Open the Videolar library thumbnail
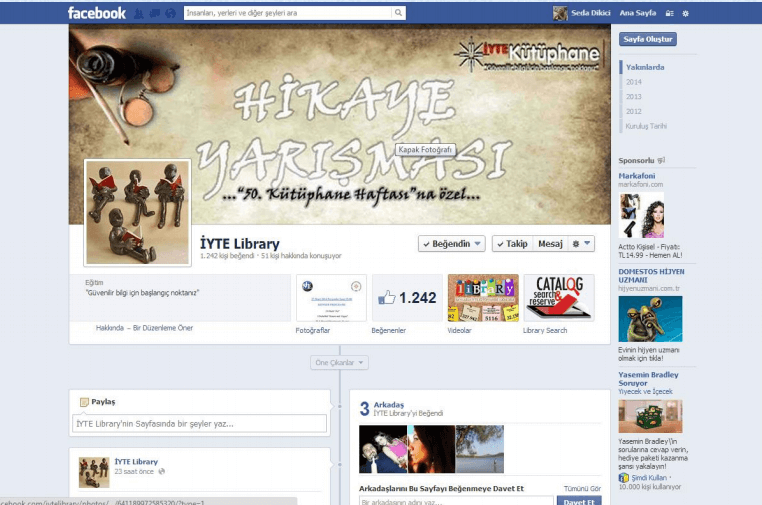This screenshot has width=762, height=505. click(483, 297)
